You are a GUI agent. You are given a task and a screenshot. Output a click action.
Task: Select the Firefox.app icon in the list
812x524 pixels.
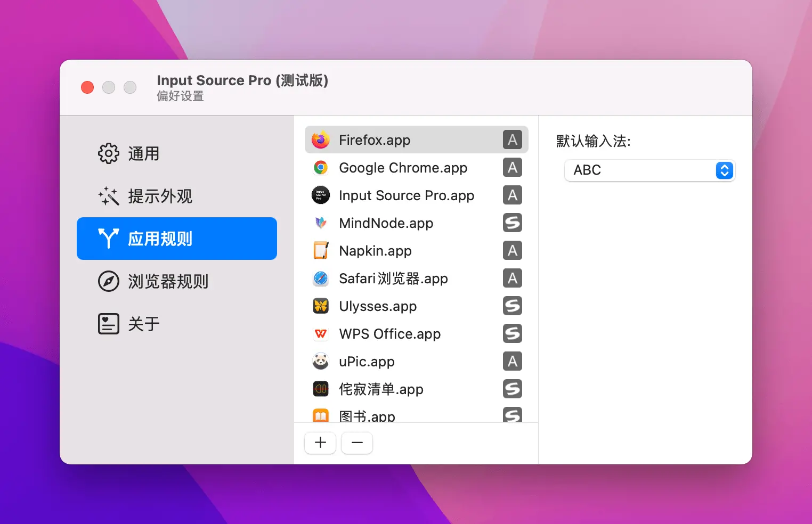(x=320, y=140)
